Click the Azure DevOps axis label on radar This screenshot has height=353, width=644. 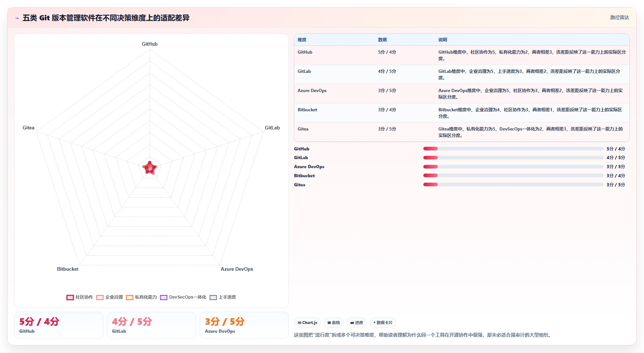pyautogui.click(x=237, y=269)
